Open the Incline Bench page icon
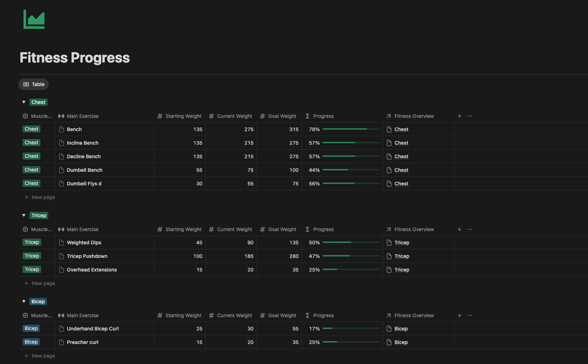Image resolution: width=588 pixels, height=364 pixels. 62,143
